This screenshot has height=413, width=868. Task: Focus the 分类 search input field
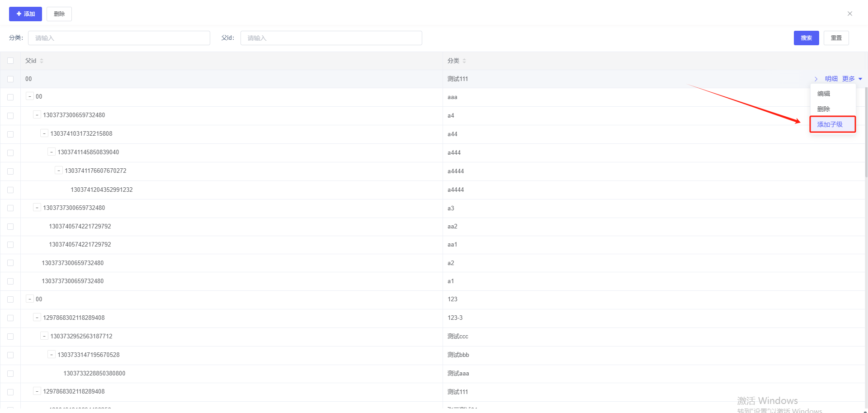pos(119,38)
